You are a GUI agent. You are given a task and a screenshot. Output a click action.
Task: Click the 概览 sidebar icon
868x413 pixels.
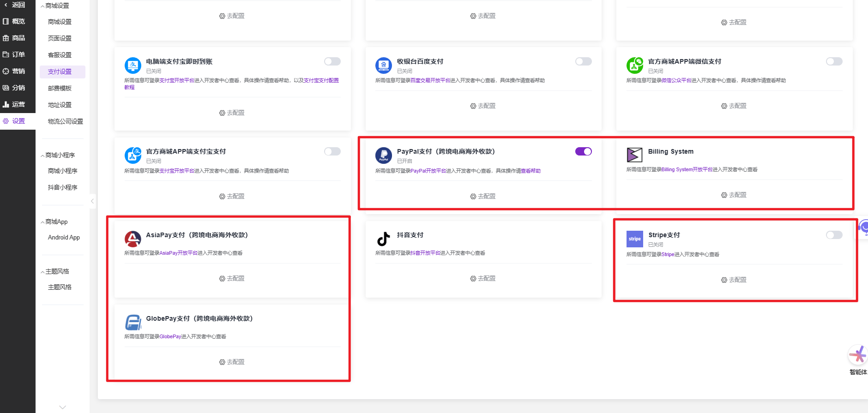tap(6, 21)
